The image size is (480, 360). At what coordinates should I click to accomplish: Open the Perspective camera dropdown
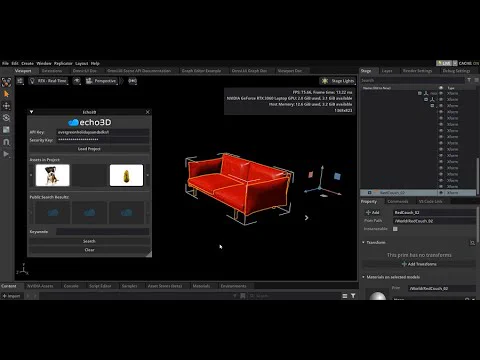[x=101, y=81]
